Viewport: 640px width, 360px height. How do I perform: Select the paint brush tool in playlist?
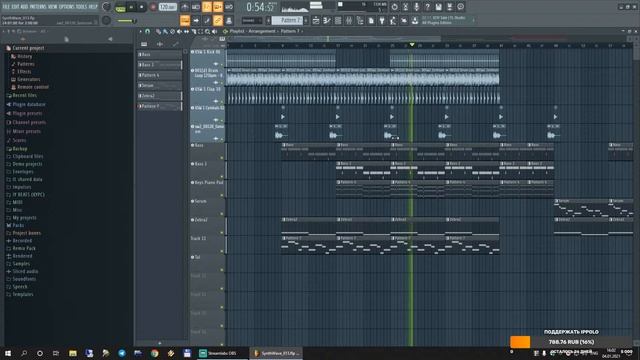[x=165, y=31]
